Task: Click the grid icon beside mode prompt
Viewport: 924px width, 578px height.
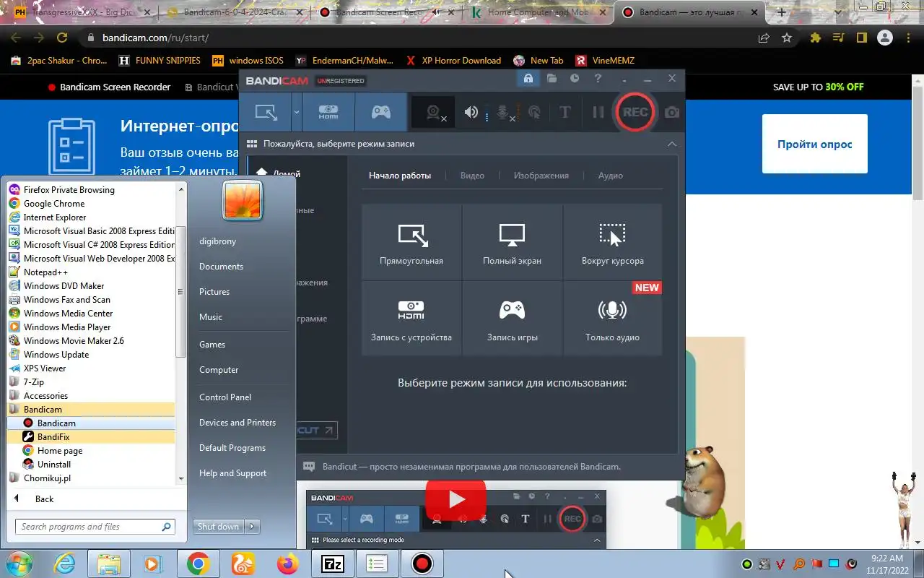Action: coord(252,144)
